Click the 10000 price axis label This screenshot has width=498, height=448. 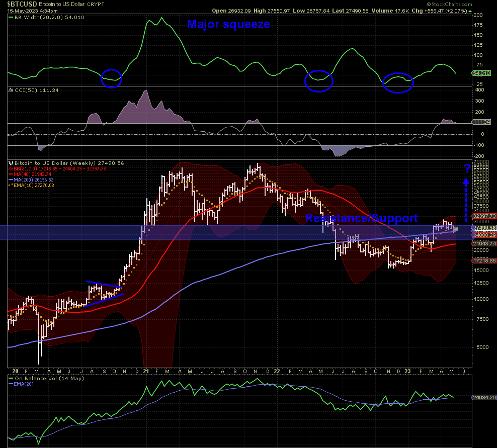pos(481,299)
